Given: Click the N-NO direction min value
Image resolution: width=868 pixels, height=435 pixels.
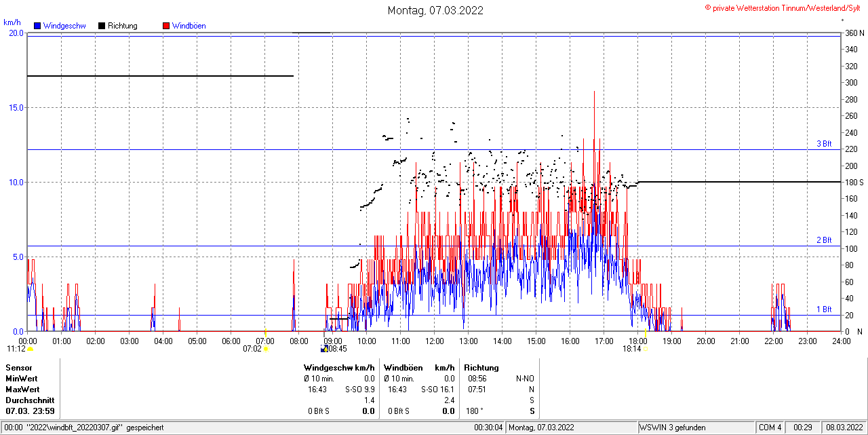Looking at the screenshot, I should click(x=526, y=379).
